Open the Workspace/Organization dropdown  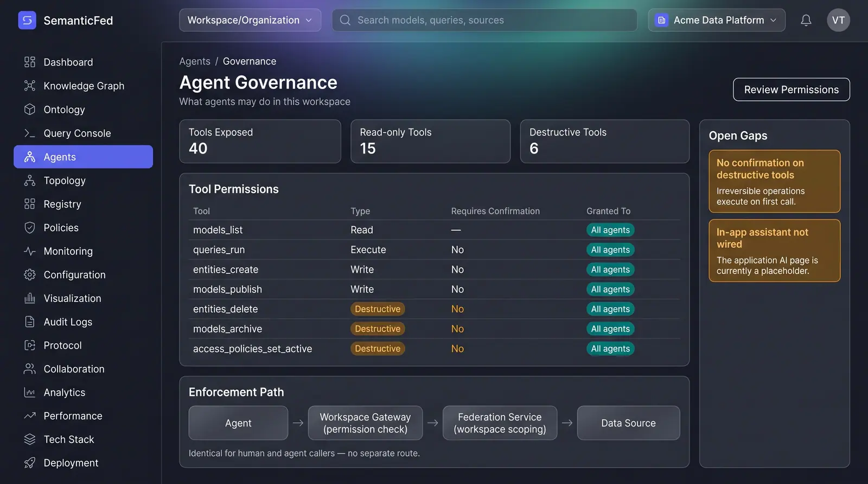[250, 20]
